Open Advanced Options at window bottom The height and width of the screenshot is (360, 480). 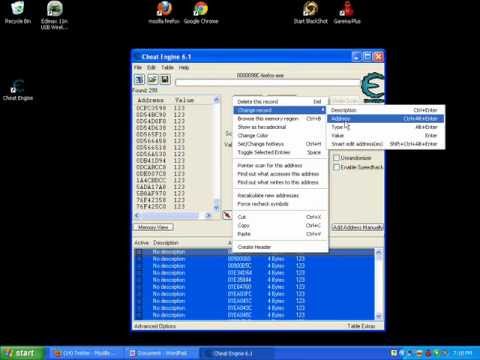pyautogui.click(x=155, y=326)
